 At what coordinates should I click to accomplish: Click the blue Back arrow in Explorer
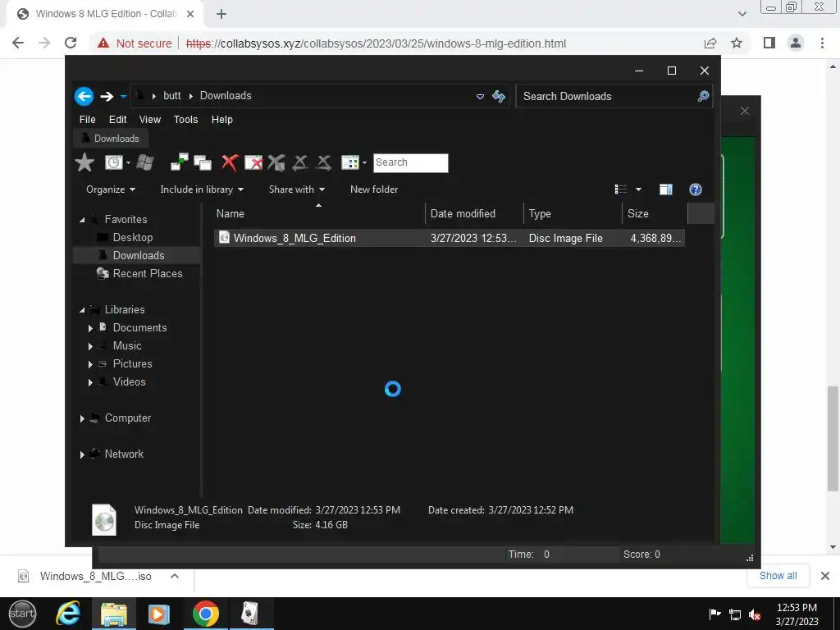coord(84,97)
